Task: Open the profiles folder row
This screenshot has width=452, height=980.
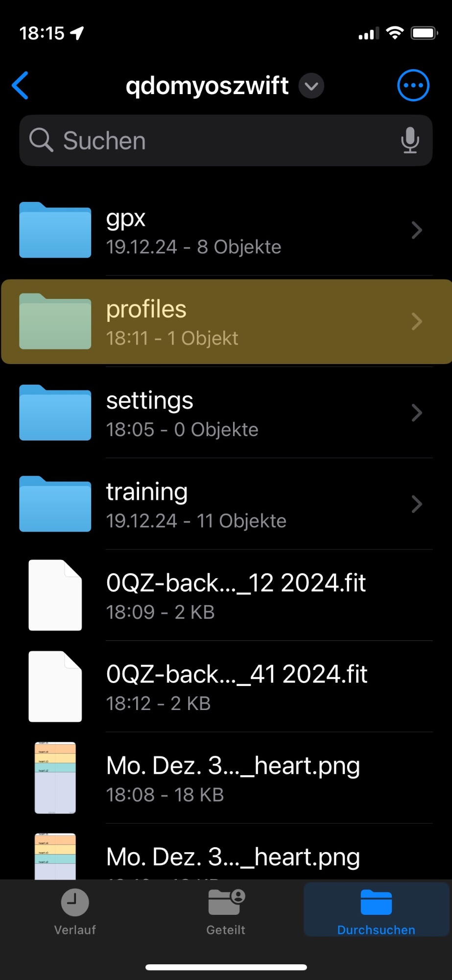Action: tap(225, 321)
